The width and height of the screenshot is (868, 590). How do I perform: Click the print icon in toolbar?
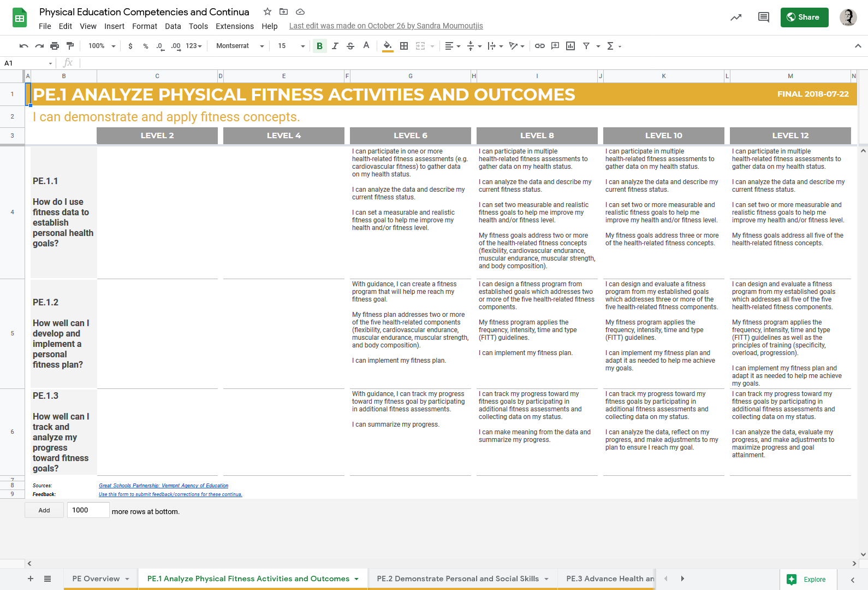55,46
